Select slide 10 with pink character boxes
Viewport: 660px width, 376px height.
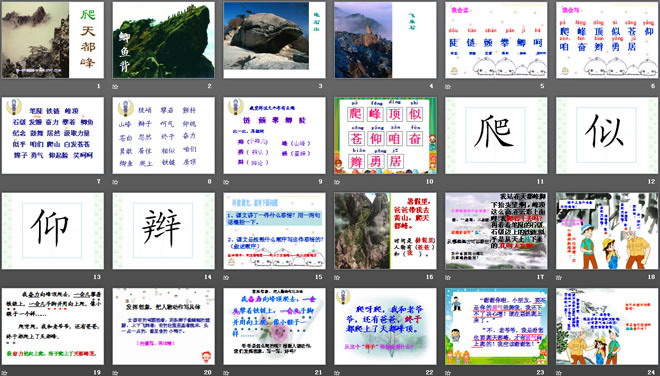pyautogui.click(x=386, y=136)
